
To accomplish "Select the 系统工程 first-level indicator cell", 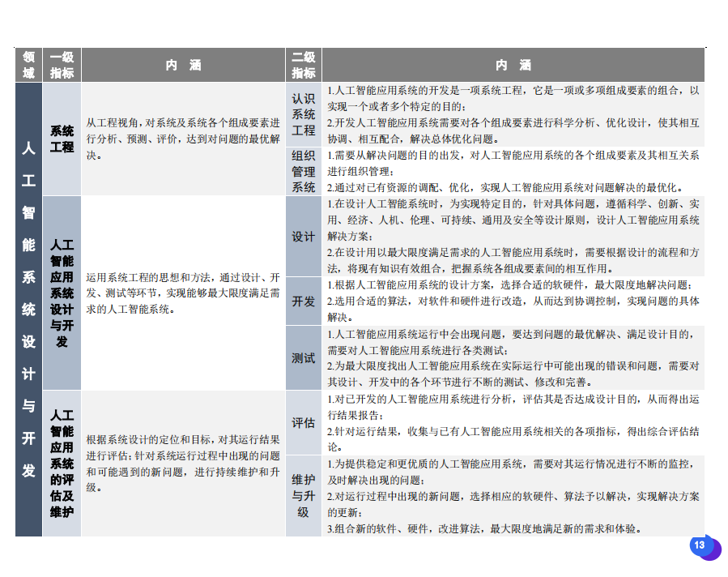I will [62, 139].
